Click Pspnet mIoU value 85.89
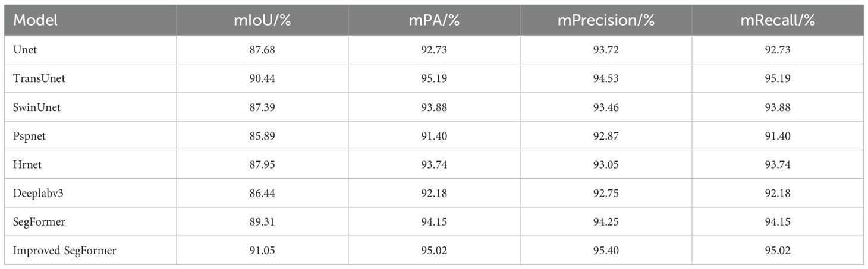This screenshot has width=868, height=269. click(x=262, y=136)
